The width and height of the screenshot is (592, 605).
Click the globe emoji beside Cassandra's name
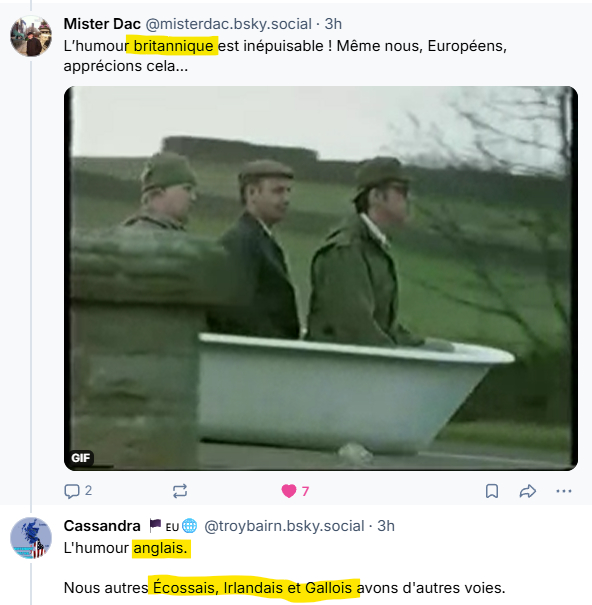pyautogui.click(x=189, y=526)
